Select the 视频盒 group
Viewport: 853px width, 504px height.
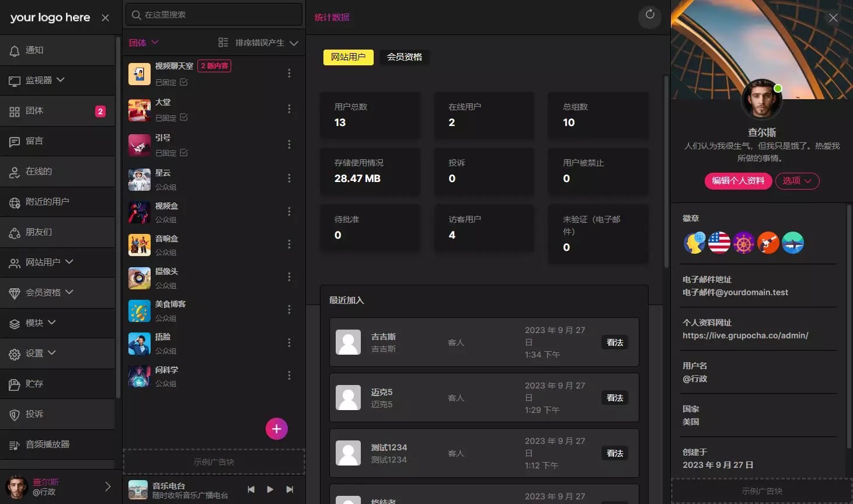(x=213, y=212)
